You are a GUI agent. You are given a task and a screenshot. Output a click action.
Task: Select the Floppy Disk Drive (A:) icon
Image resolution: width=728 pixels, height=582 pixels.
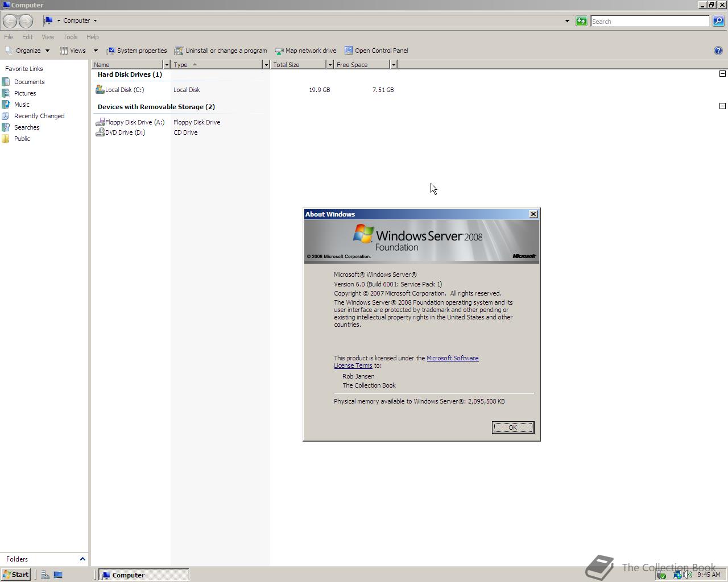click(100, 122)
